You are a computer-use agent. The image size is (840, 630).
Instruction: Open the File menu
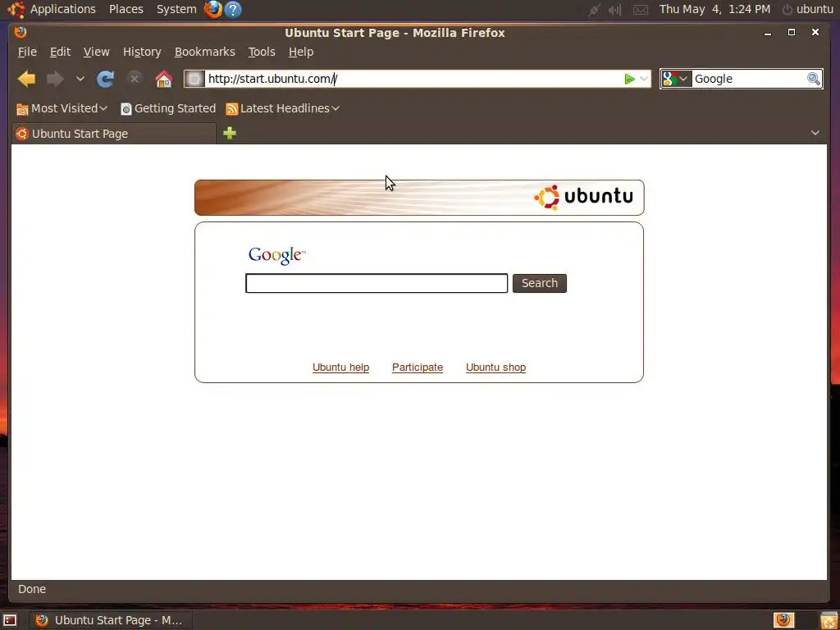tap(27, 52)
